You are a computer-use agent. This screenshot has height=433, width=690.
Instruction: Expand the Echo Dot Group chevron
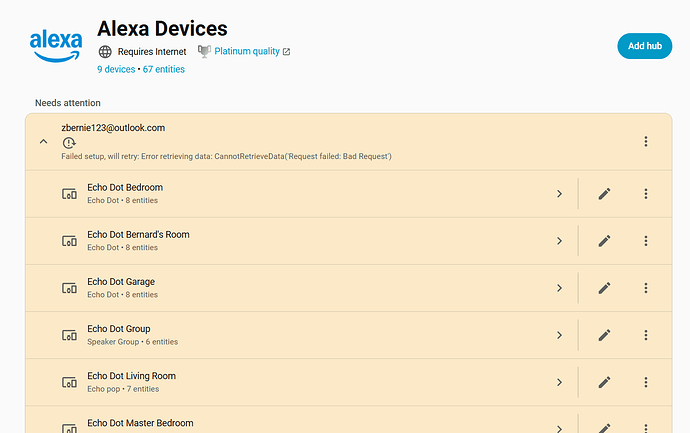pyautogui.click(x=559, y=335)
